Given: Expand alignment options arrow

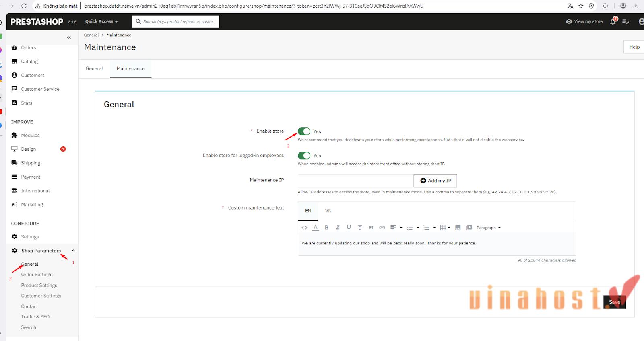Looking at the screenshot, I should click(x=401, y=228).
